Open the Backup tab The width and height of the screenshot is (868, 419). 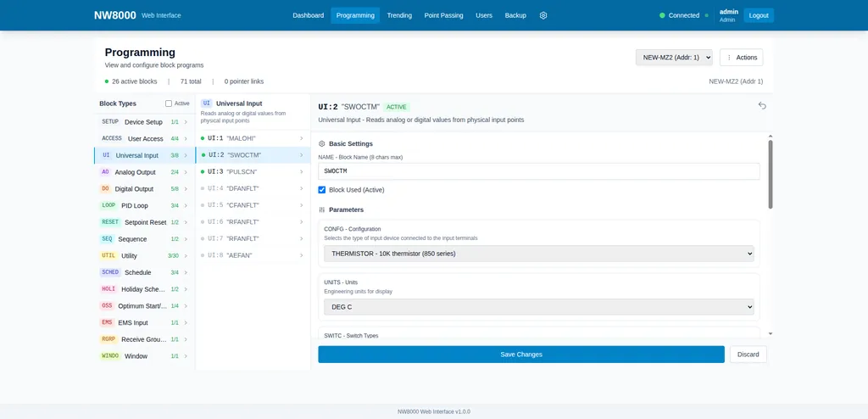coord(515,15)
